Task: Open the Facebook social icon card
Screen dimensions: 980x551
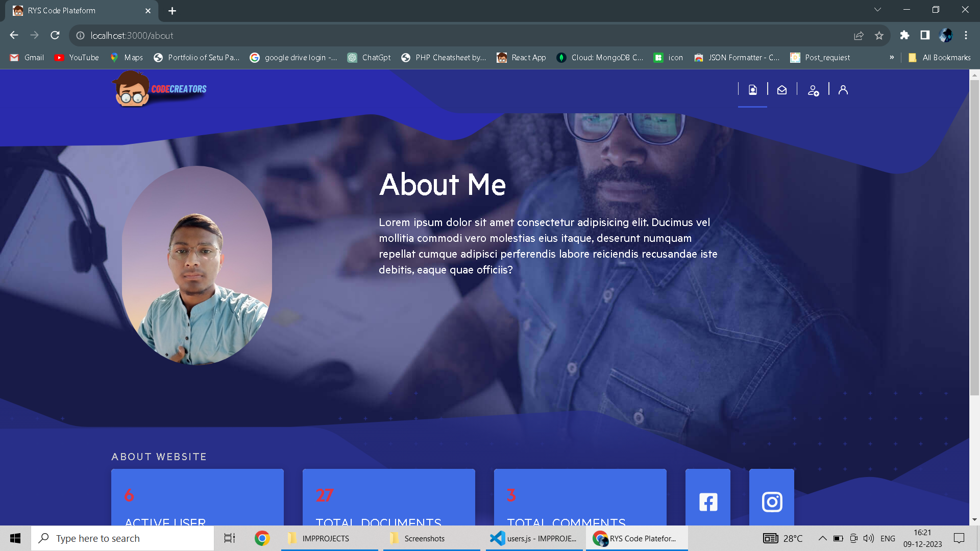Action: 708,502
